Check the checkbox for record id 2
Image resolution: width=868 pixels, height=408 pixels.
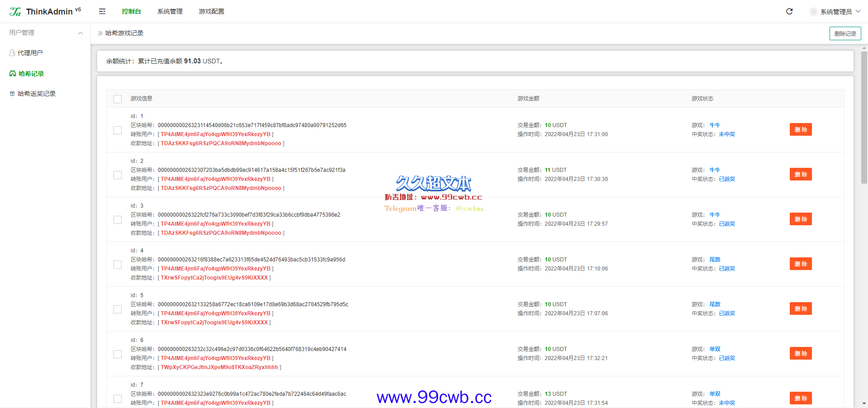click(x=118, y=175)
